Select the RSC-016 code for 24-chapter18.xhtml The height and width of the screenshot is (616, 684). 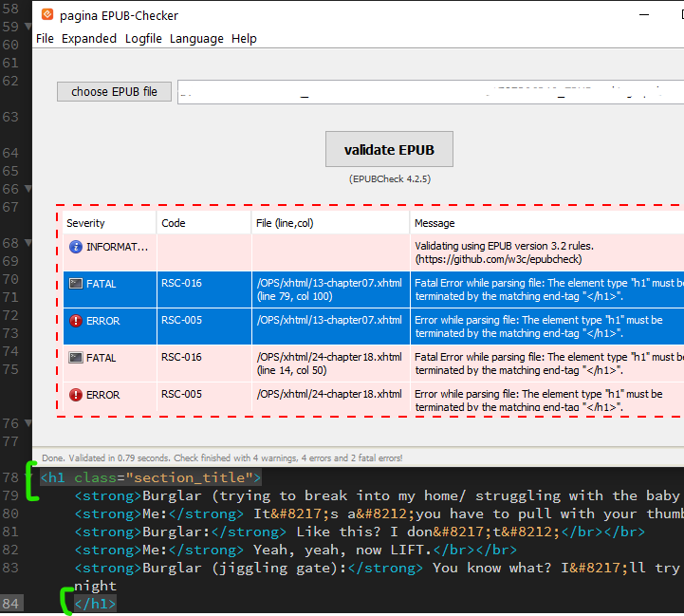coord(181,357)
